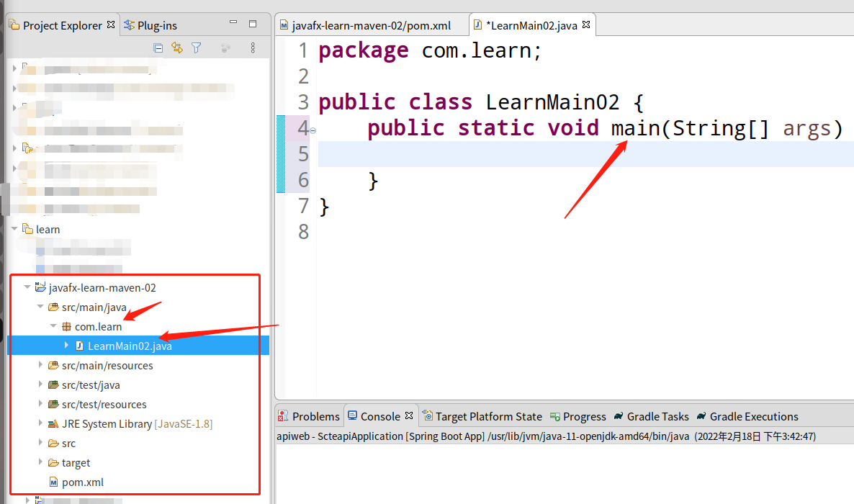
Task: Click the Java file icon beside LearnMain02.java
Action: pyautogui.click(x=79, y=346)
